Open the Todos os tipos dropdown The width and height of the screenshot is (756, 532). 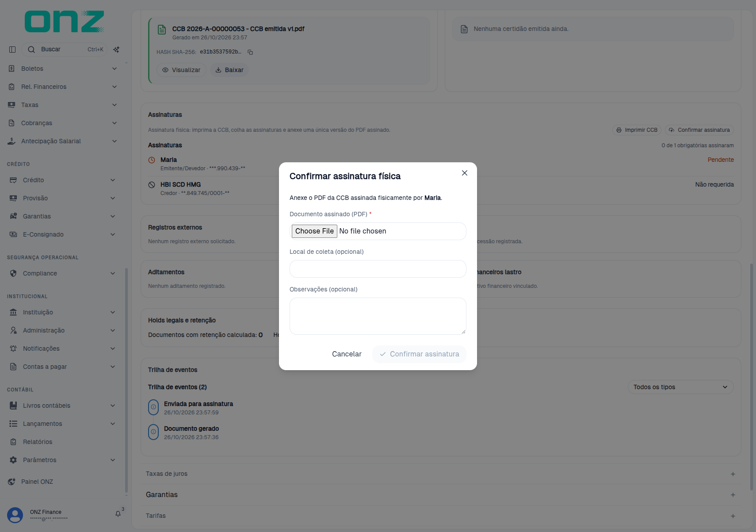coord(680,387)
